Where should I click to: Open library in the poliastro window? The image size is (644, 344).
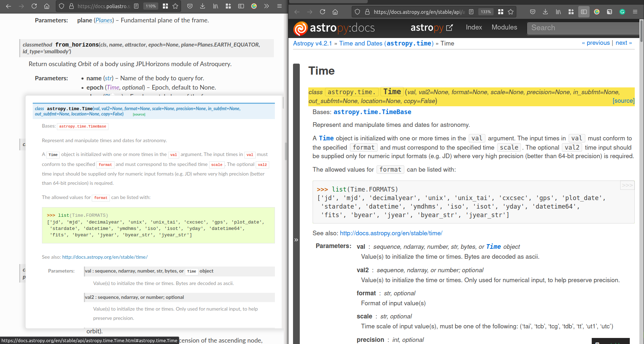coord(215,6)
